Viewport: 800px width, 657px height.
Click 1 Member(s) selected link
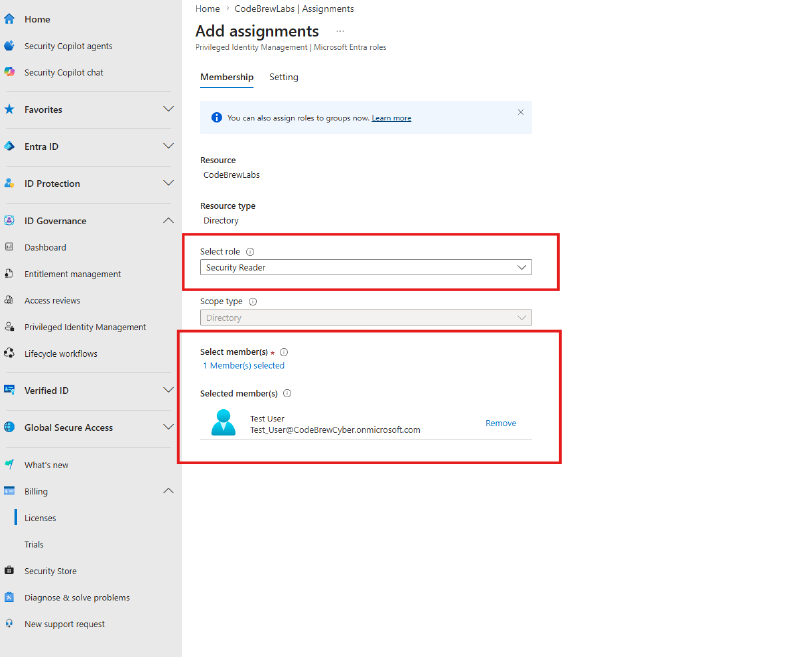pyautogui.click(x=244, y=366)
